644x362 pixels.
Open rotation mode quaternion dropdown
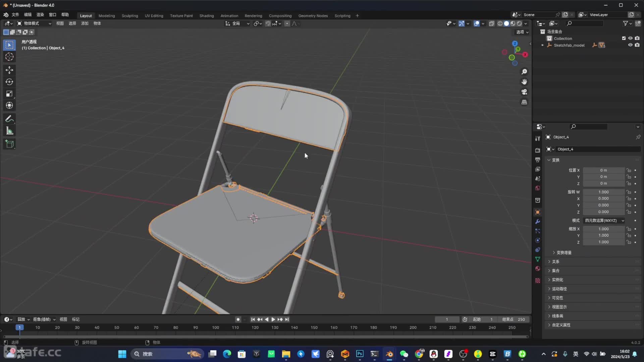point(604,221)
